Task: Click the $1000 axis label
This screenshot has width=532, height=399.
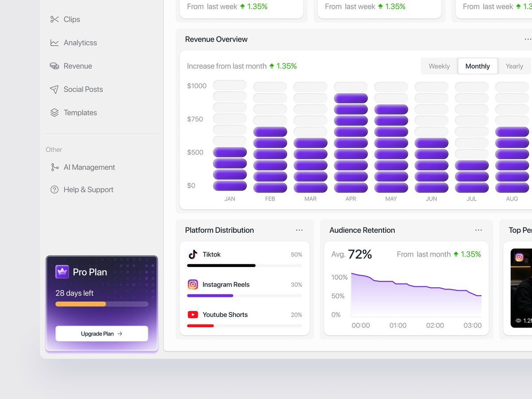Action: pos(197,86)
